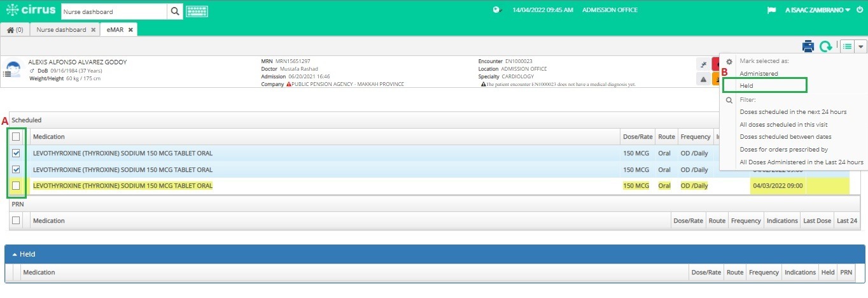
Task: Open the patient list menu icon
Action: click(x=6, y=74)
